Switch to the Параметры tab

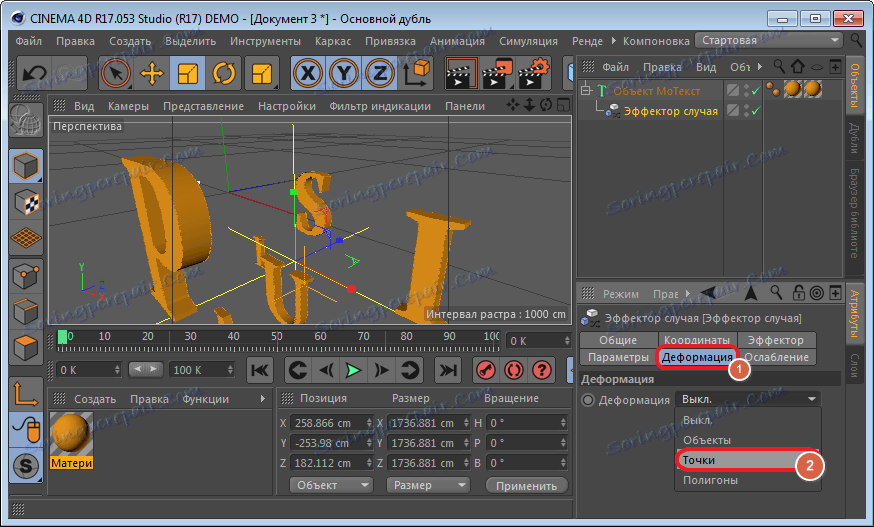point(618,357)
